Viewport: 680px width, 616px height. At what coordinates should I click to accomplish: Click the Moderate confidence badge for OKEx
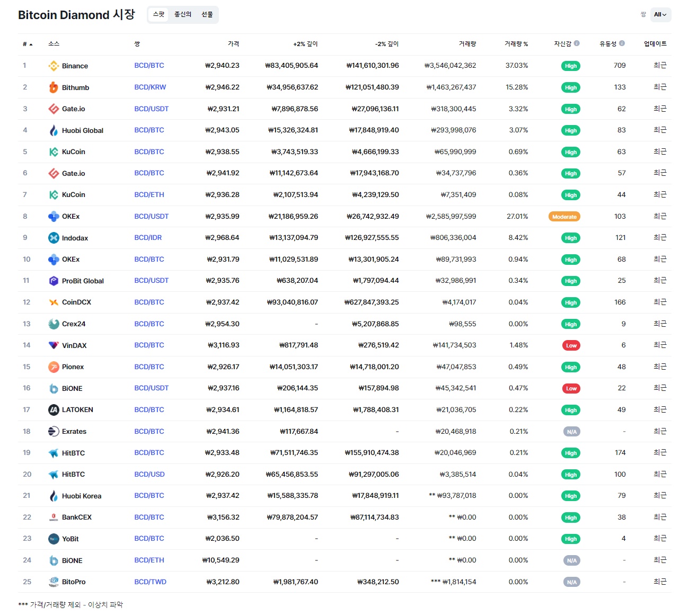[x=564, y=217]
